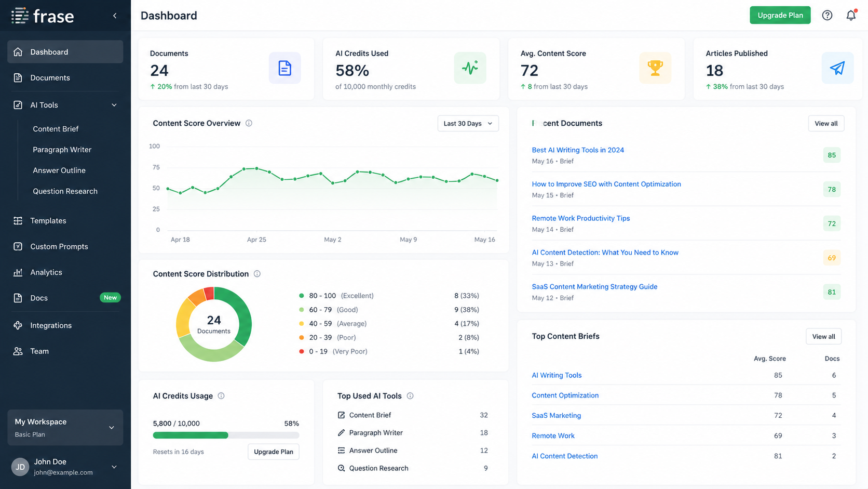Click the JD user avatar
868x489 pixels.
(20, 467)
